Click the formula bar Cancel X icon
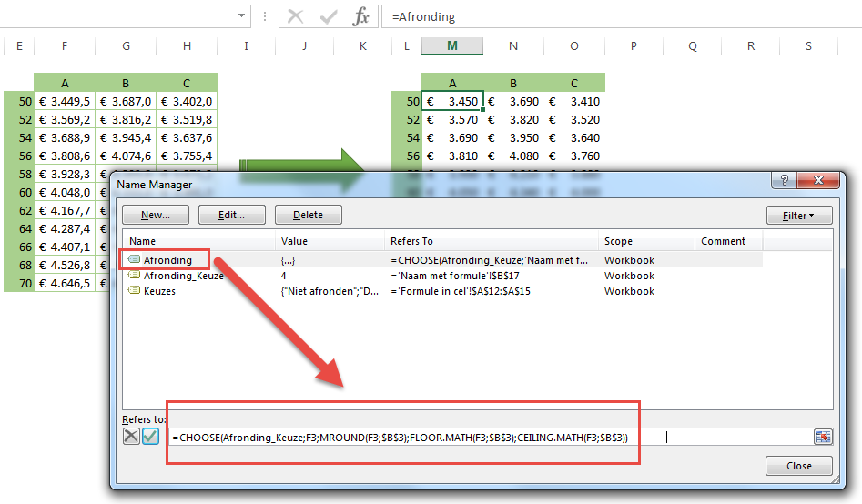Screen dimensions: 862x504 pyautogui.click(x=296, y=16)
